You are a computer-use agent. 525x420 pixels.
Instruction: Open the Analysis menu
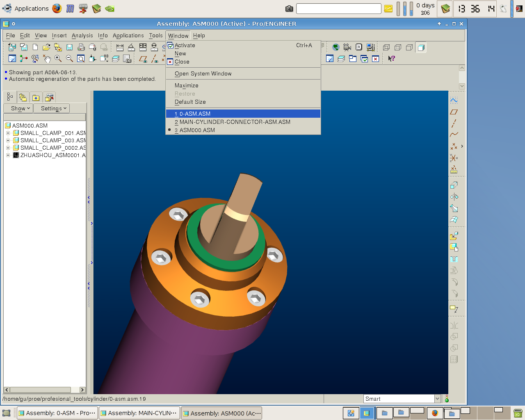82,36
